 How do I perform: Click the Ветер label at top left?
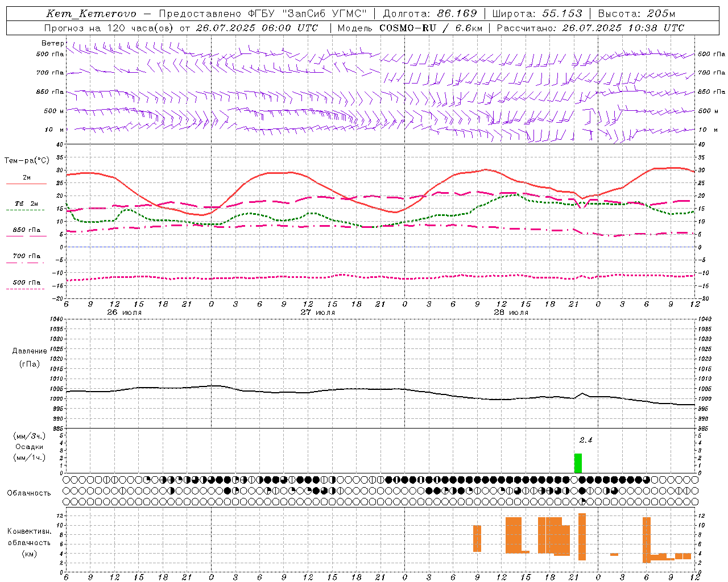point(52,43)
